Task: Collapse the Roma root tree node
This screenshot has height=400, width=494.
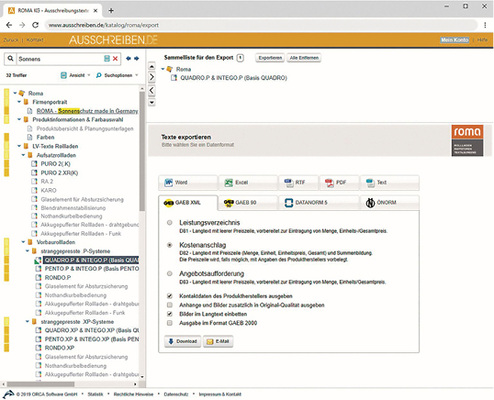Action: click(x=15, y=93)
